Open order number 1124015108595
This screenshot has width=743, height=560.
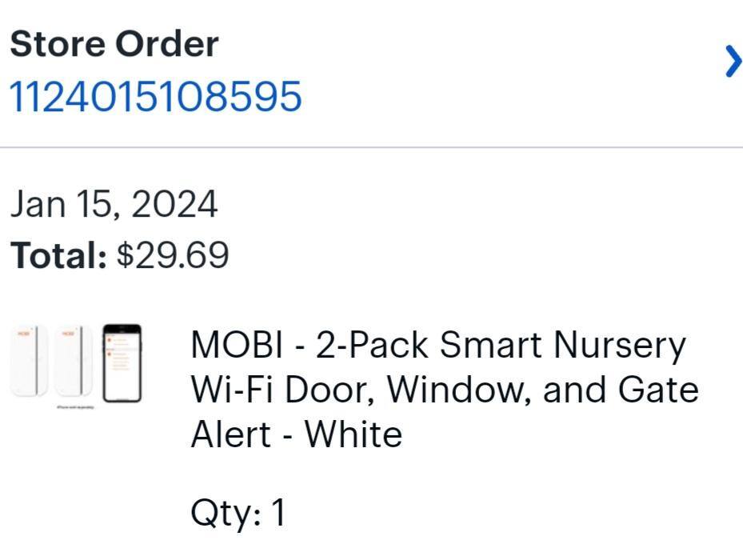tap(156, 97)
